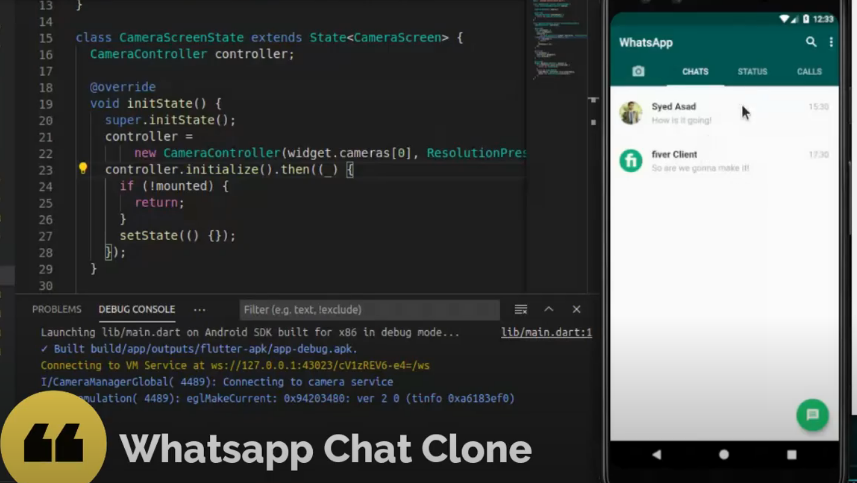857x483 pixels.
Task: Tap the Android home navigation button
Action: tap(724, 455)
